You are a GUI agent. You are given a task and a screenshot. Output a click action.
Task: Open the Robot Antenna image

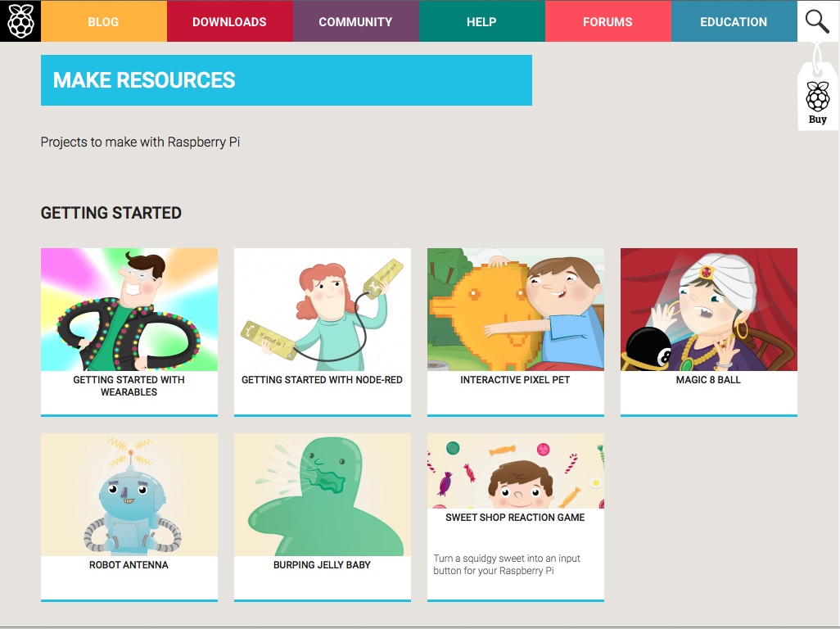tap(129, 495)
